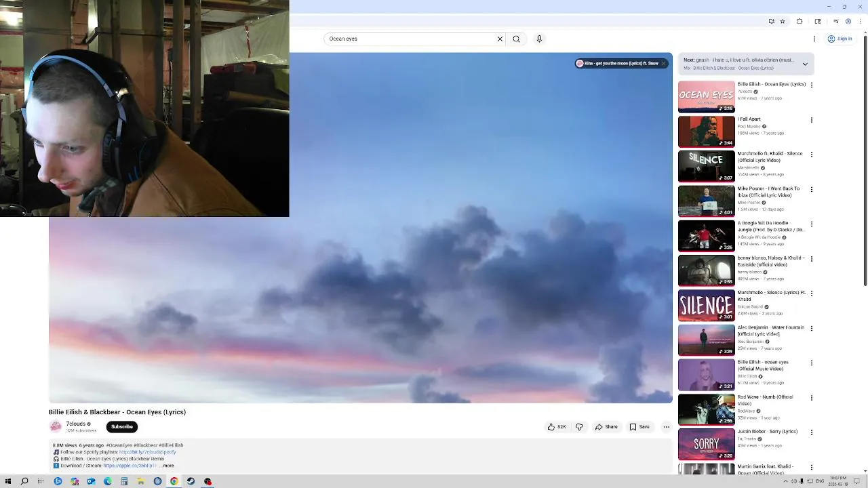868x488 pixels.
Task: Open benny blanco Eastside video thumbnail
Action: pyautogui.click(x=707, y=270)
